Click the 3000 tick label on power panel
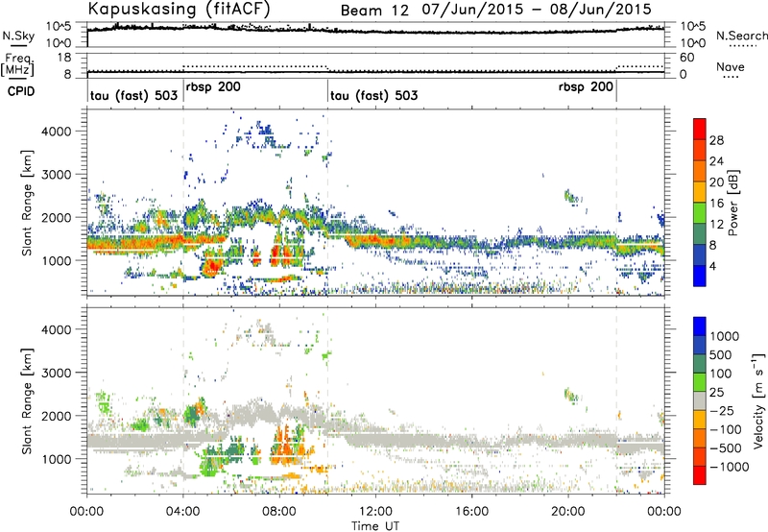 [x=56, y=175]
